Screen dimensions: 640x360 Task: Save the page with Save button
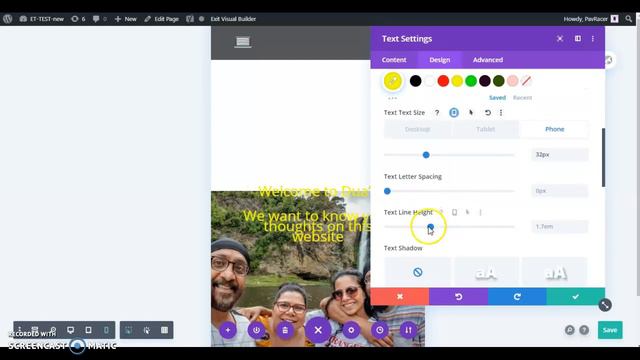pyautogui.click(x=610, y=330)
